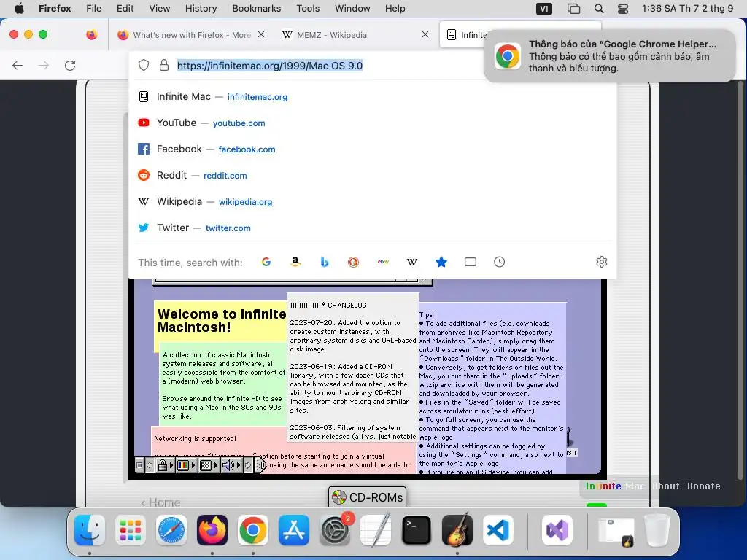Screen dimensions: 747x560
Task: Click the About link
Action: pyautogui.click(x=666, y=486)
